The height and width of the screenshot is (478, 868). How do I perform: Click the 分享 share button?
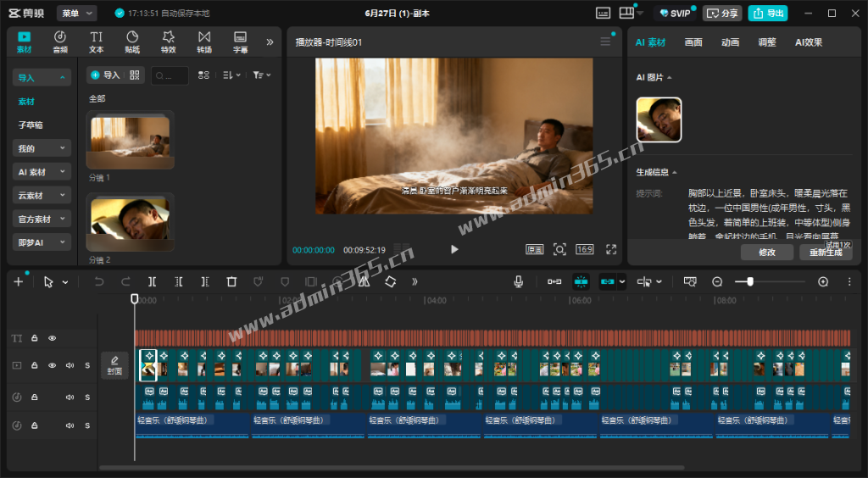pyautogui.click(x=722, y=14)
